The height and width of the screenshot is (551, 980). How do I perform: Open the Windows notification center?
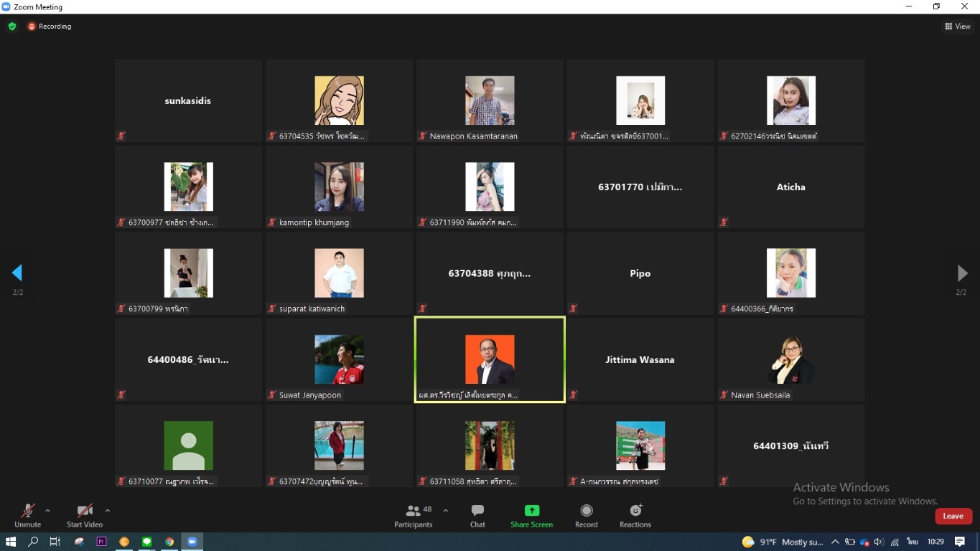pos(960,542)
